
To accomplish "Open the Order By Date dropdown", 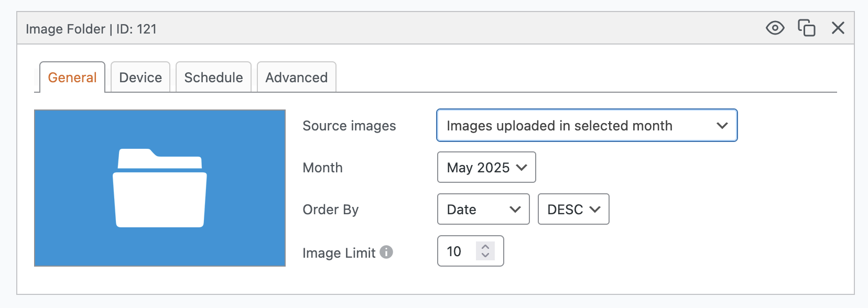I will [483, 210].
